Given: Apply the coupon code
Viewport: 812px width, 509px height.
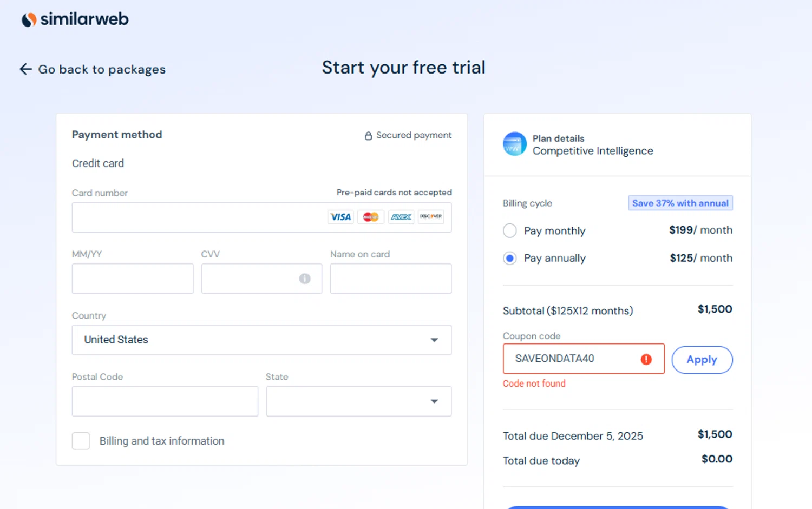Looking at the screenshot, I should click(x=702, y=360).
